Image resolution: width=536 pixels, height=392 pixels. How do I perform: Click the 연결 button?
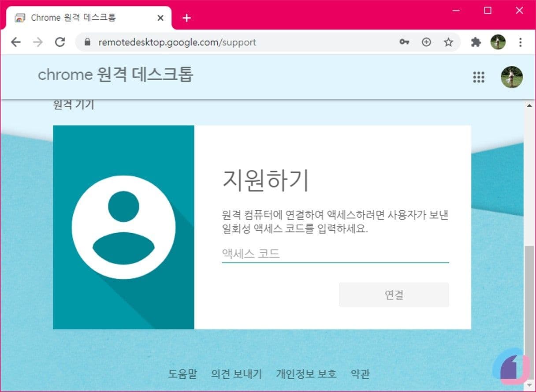point(394,295)
